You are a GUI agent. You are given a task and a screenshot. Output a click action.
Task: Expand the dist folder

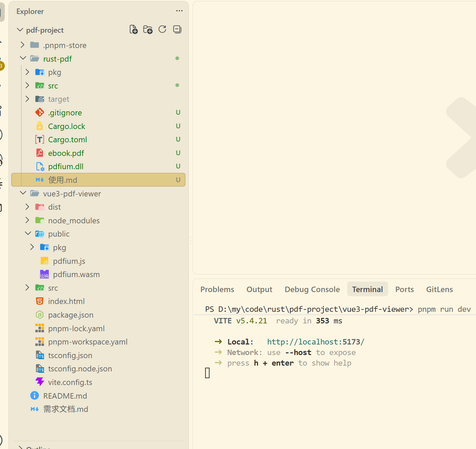pyautogui.click(x=28, y=207)
